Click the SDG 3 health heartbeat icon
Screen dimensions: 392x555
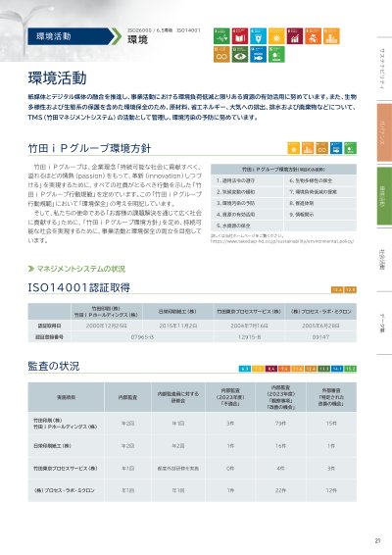point(221,35)
